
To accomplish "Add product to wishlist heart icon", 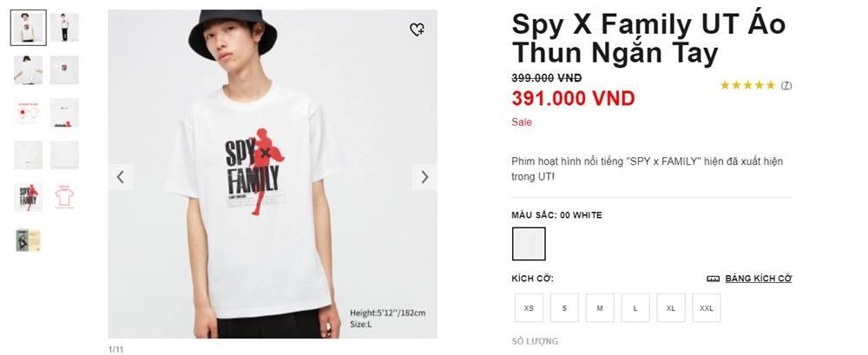I will click(x=417, y=30).
